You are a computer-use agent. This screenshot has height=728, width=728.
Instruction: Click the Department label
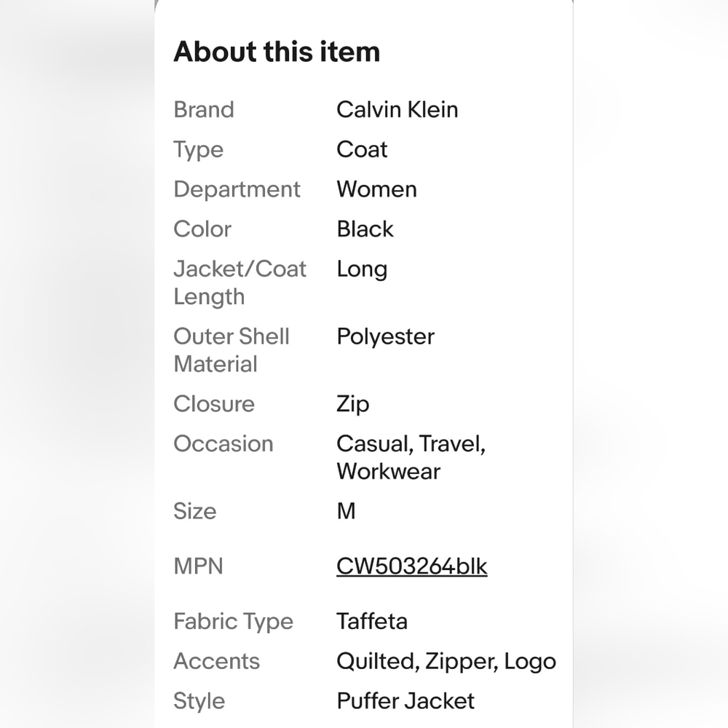click(237, 189)
